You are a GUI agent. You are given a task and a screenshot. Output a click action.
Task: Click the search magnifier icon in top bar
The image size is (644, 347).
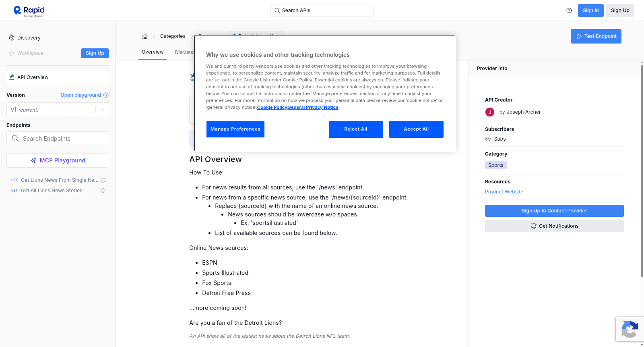[277, 10]
